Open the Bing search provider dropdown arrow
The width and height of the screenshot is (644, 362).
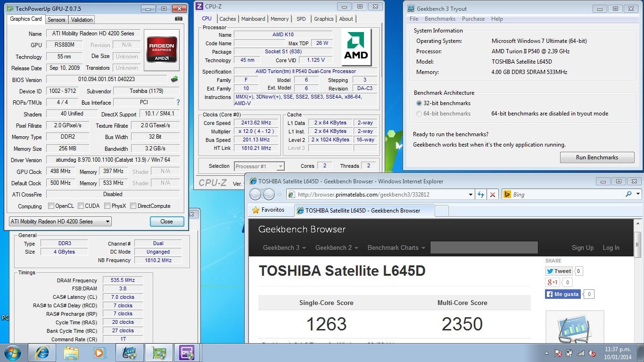click(x=638, y=194)
